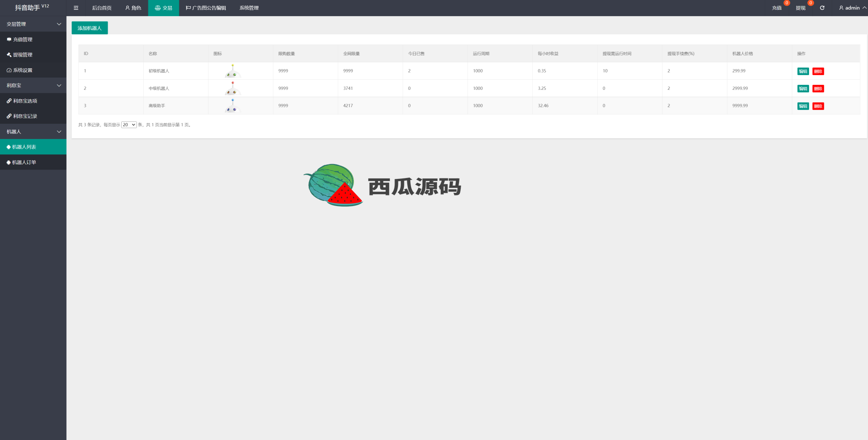Toggle the sidebar collapse hamburger icon
The width and height of the screenshot is (868, 440).
pos(76,8)
